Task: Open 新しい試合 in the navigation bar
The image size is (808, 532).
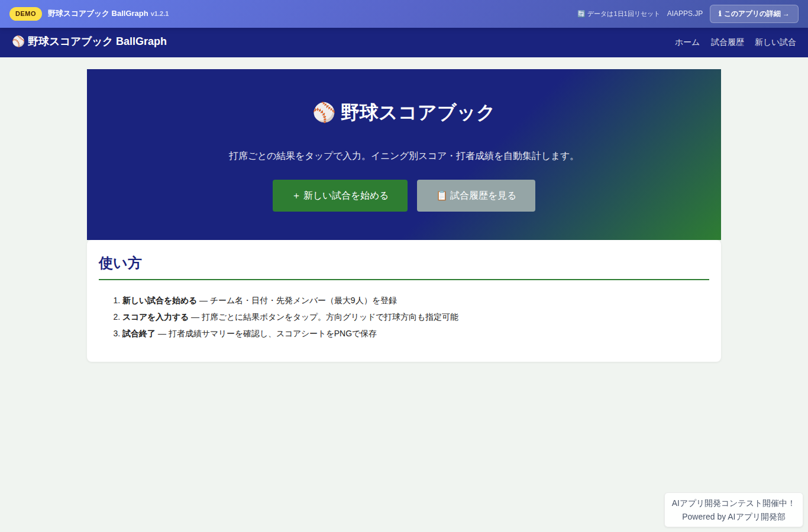Action: pos(775,43)
